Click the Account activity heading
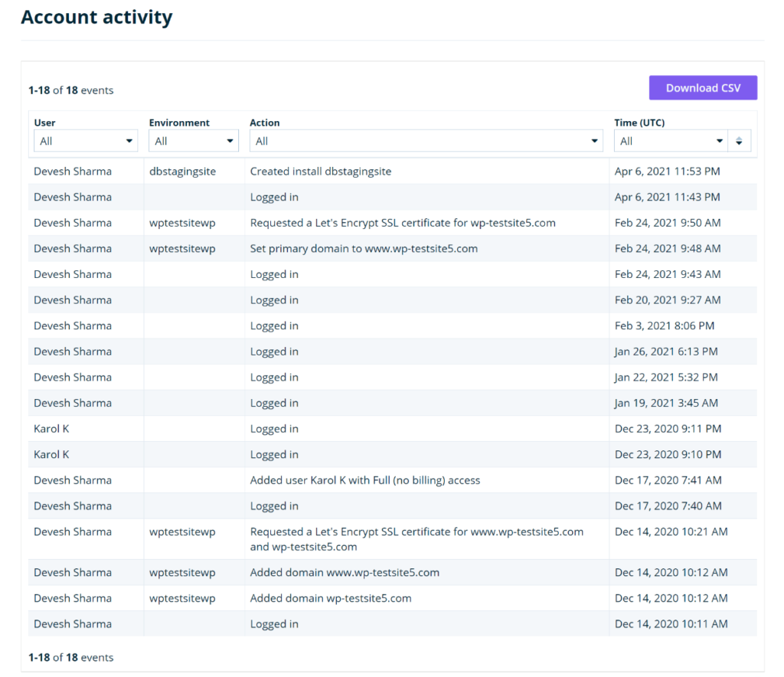This screenshot has height=677, width=784. pos(96,18)
